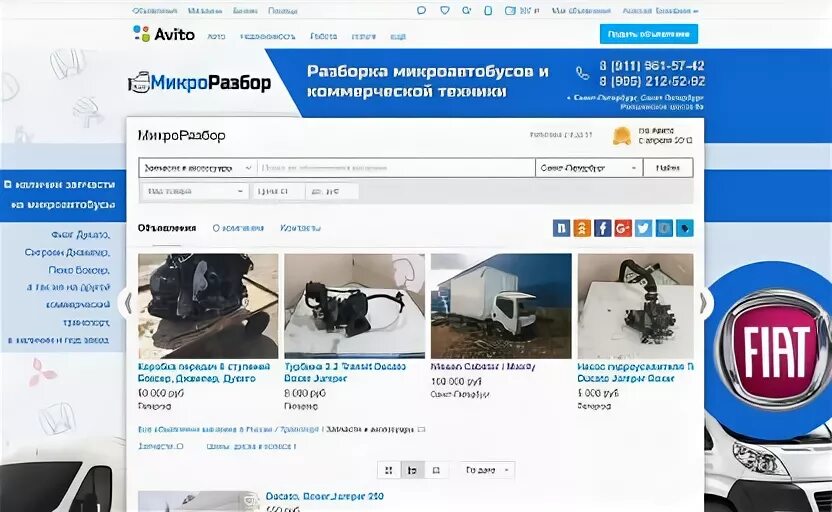
Task: Open the wallet icon in top bar
Action: (x=510, y=10)
